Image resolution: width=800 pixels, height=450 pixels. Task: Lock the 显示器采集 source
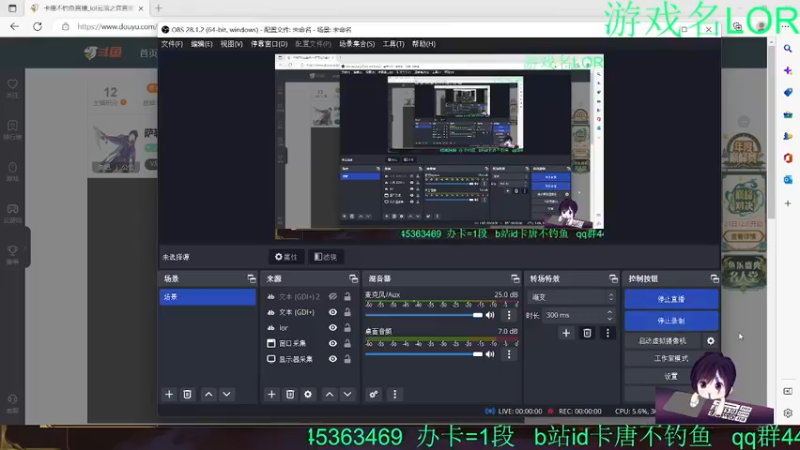tap(347, 359)
